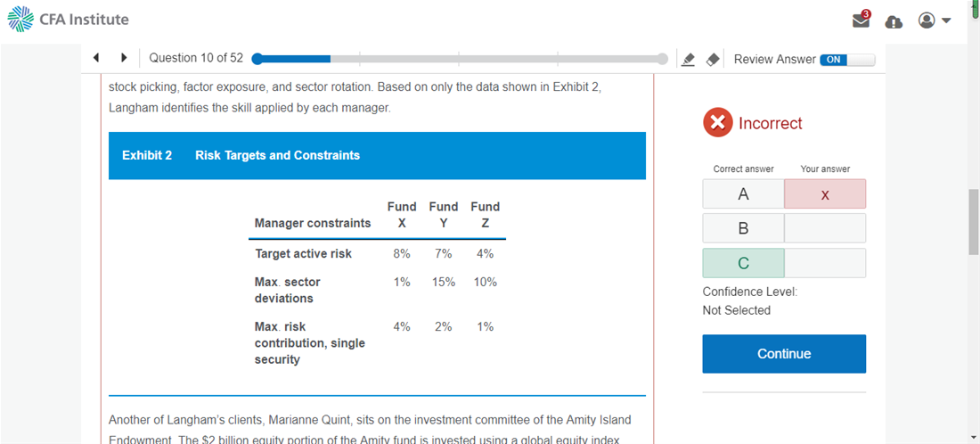Go to the previous question arrow

(x=96, y=58)
